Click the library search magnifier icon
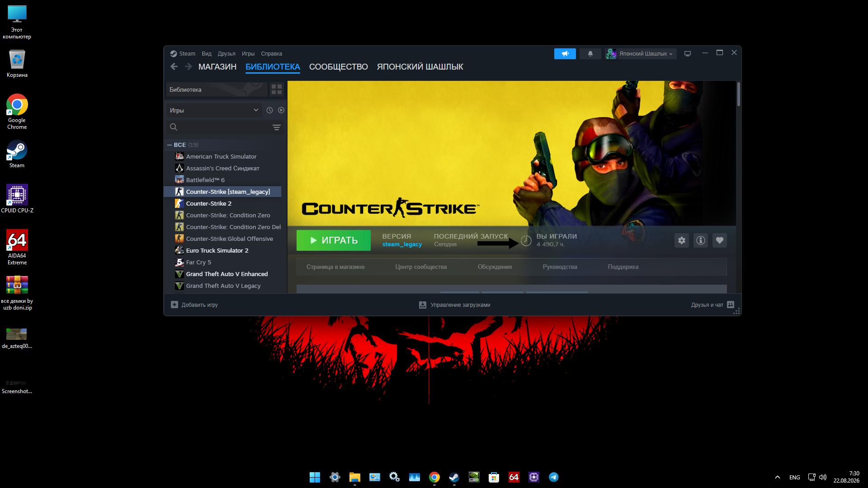 coord(174,127)
